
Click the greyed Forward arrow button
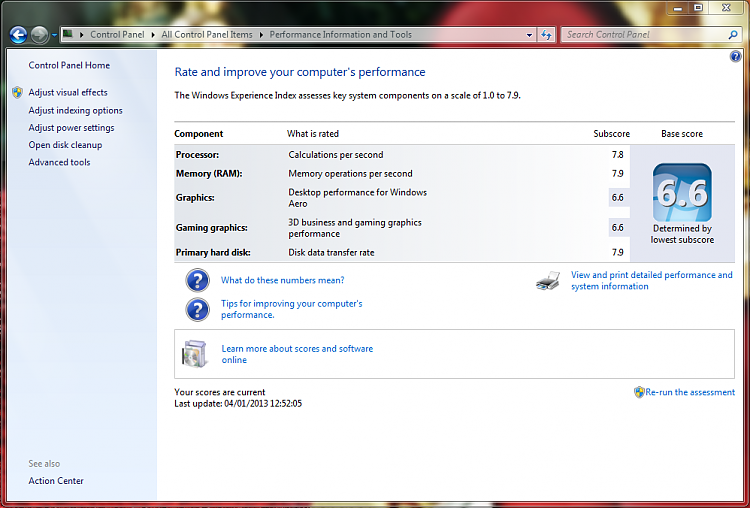click(x=39, y=35)
